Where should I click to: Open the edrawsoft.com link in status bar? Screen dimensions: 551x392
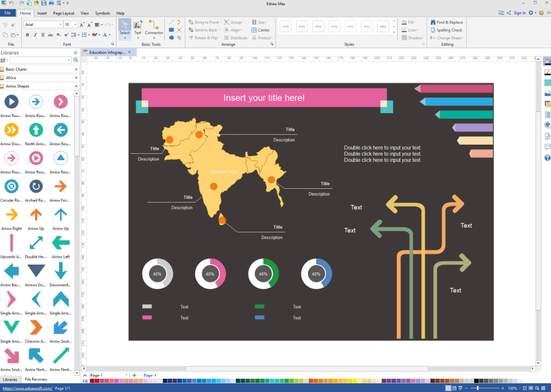click(x=28, y=388)
